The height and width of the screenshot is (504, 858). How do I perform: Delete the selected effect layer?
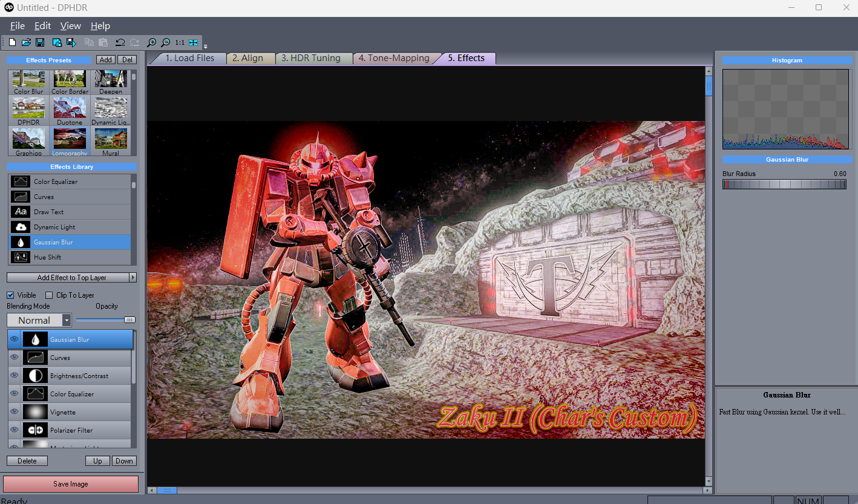pos(27,461)
